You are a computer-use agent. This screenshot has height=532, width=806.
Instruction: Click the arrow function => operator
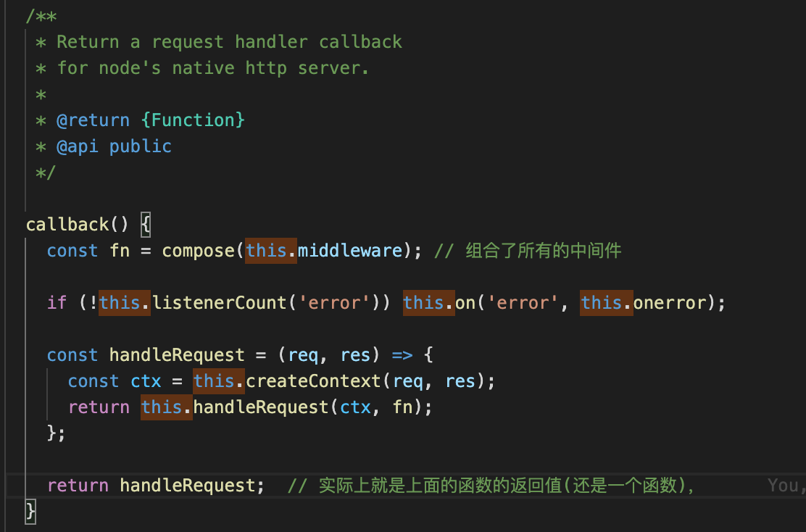[x=402, y=355]
